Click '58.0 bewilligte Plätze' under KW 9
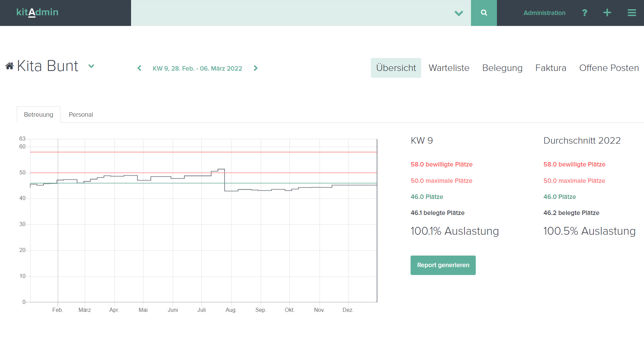Image resolution: width=644 pixels, height=362 pixels. coord(442,164)
